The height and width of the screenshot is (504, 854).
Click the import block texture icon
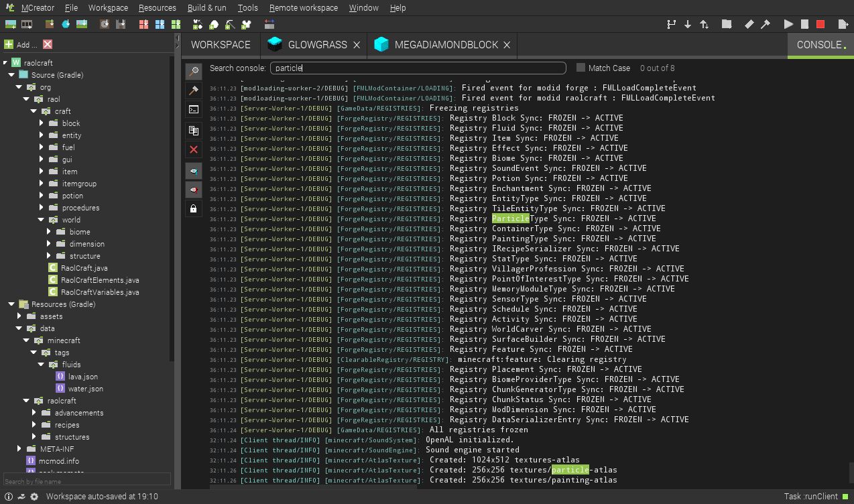50,24
